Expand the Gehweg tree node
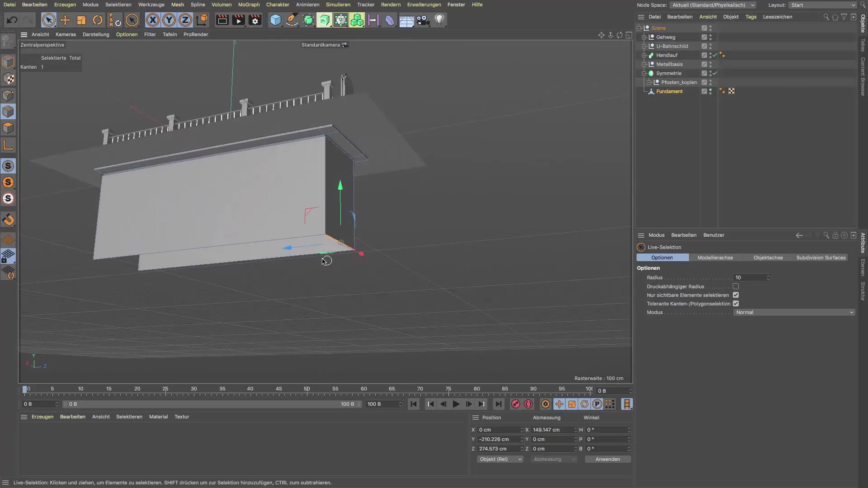This screenshot has width=868, height=488. point(644,37)
